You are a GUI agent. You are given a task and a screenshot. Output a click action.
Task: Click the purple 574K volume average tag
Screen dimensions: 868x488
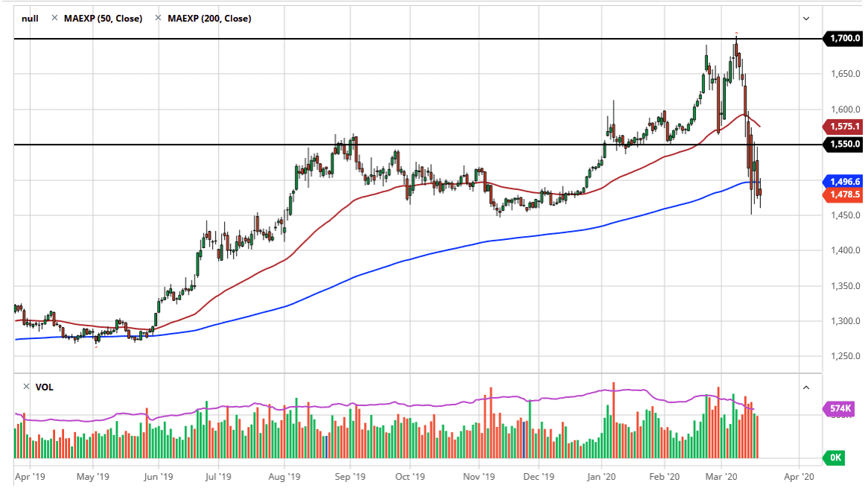[x=839, y=409]
